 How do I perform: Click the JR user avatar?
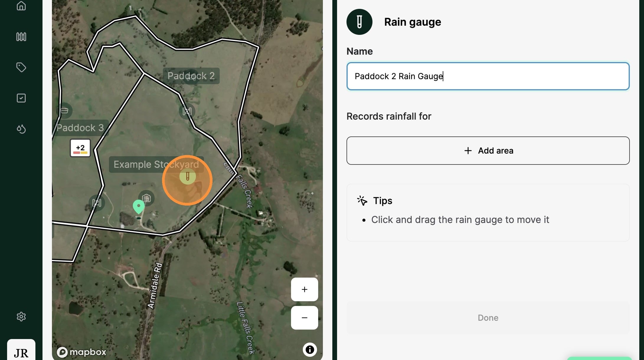21,352
